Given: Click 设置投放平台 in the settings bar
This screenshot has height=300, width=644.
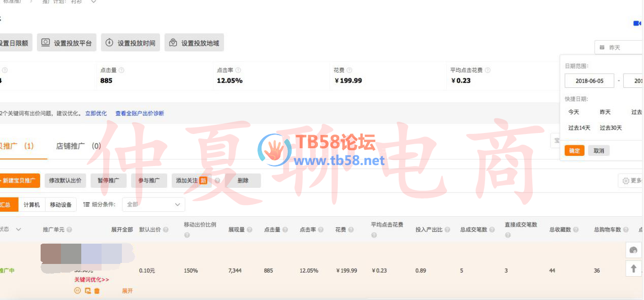Looking at the screenshot, I should click(x=67, y=43).
